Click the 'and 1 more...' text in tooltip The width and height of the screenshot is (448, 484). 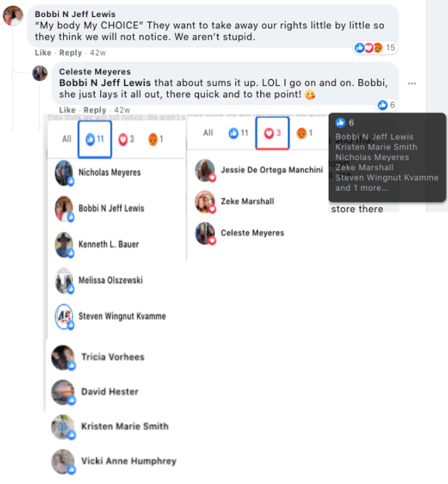coord(362,188)
